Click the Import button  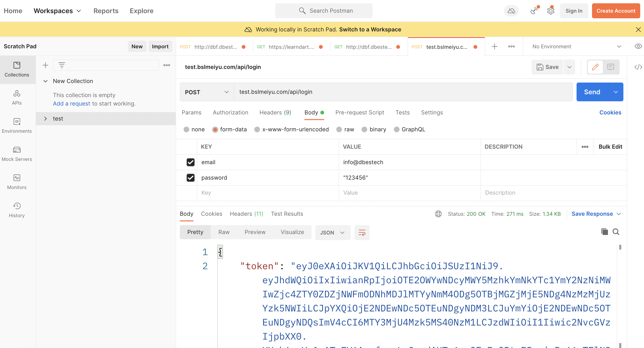point(160,47)
